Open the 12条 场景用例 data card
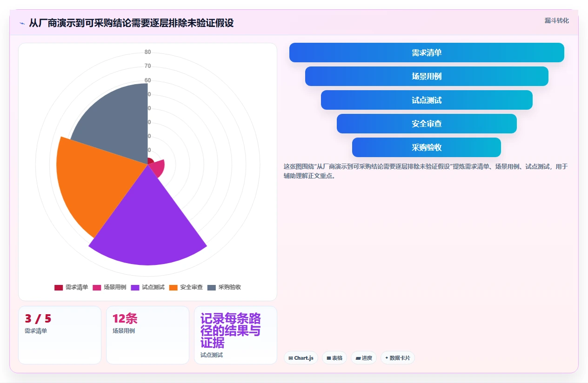This screenshot has width=588, height=383. 147,335
